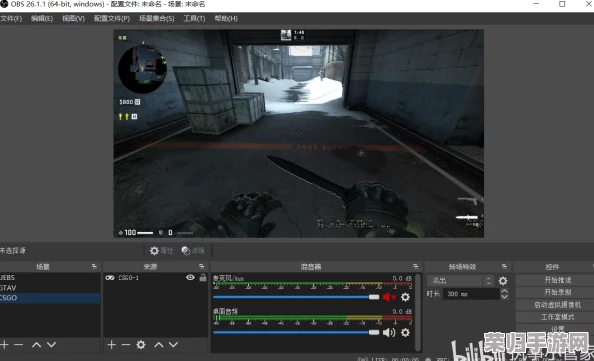594x361 pixels.
Task: Open 属性 (properties) gear in source toolbar
Action: point(161,250)
